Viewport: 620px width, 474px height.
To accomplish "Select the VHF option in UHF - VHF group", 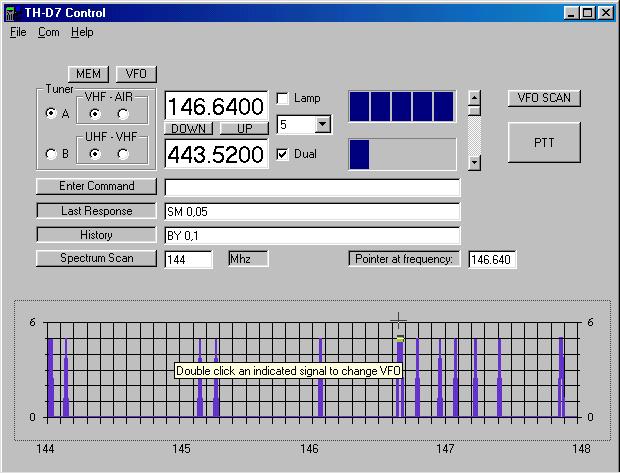I will coord(123,154).
